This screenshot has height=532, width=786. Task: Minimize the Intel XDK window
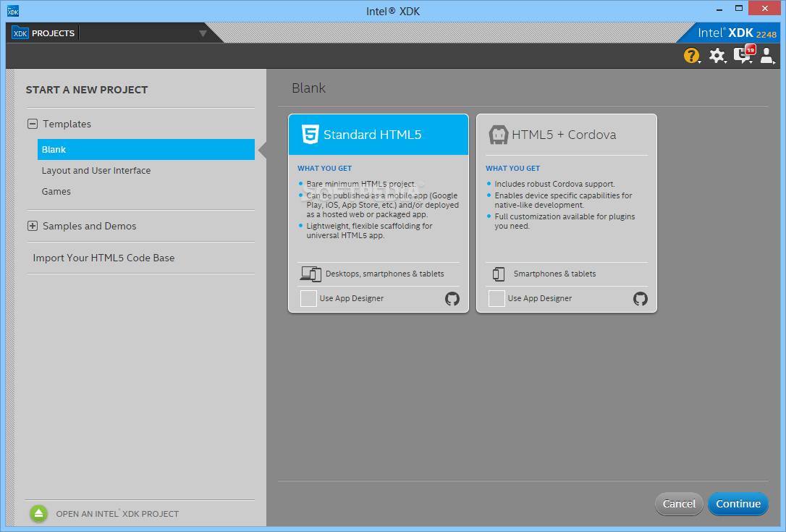point(719,9)
